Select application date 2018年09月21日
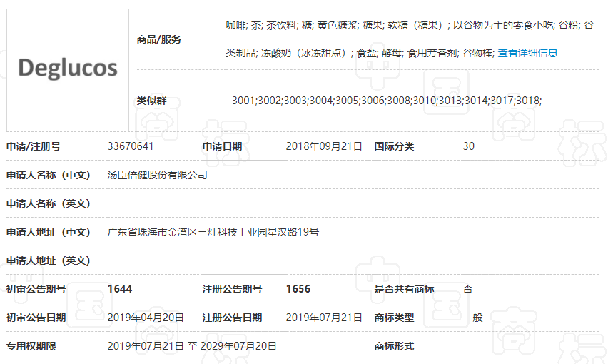This screenshot has width=608, height=364. (x=324, y=146)
